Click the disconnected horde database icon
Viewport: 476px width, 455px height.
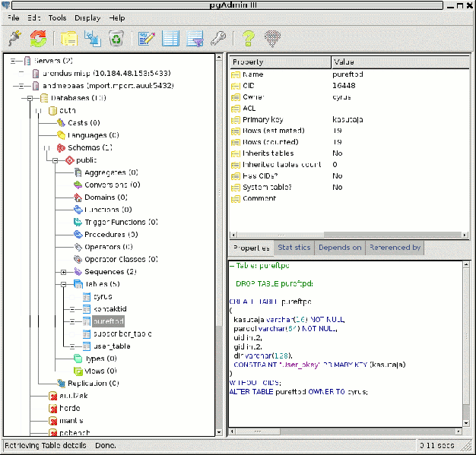(x=52, y=409)
